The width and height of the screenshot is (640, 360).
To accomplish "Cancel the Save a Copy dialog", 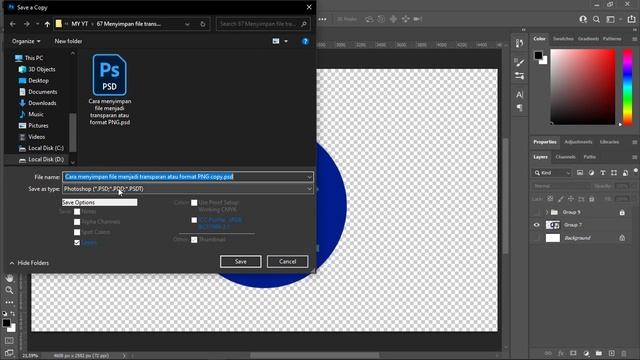I will coord(287,262).
